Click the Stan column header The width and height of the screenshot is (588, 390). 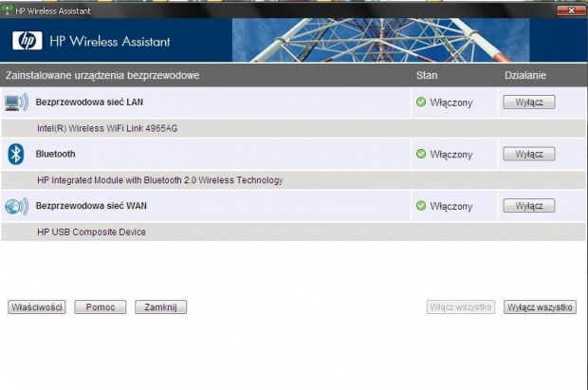click(x=427, y=76)
